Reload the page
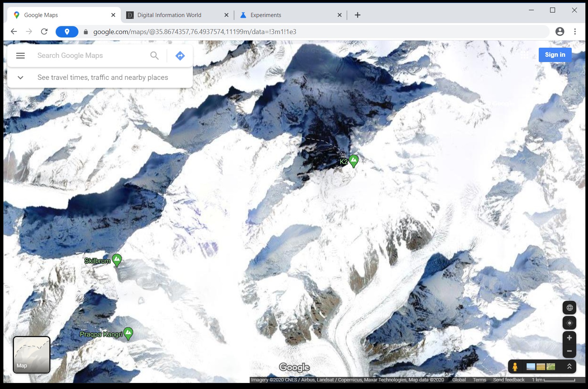The width and height of the screenshot is (588, 389). point(44,32)
